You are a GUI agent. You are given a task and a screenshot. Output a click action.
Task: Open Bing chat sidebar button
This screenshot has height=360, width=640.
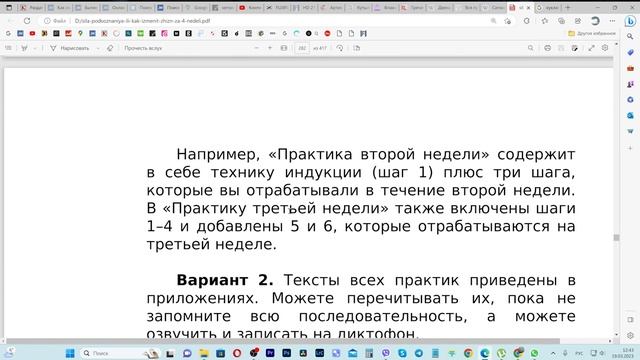tap(630, 21)
